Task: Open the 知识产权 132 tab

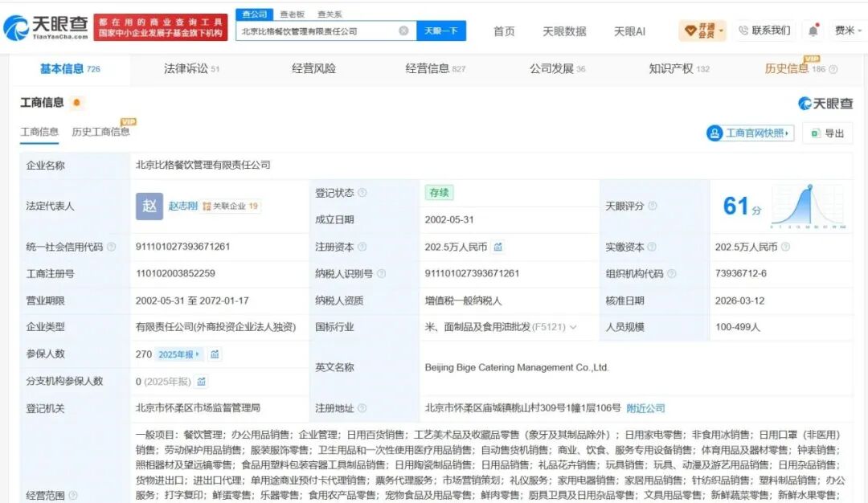Action: coord(678,68)
